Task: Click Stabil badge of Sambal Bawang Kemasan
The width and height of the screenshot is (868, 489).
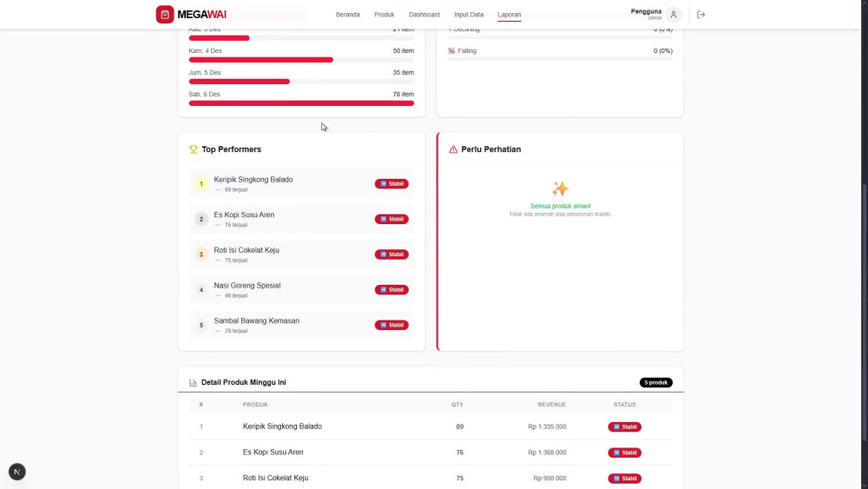Action: click(x=391, y=325)
